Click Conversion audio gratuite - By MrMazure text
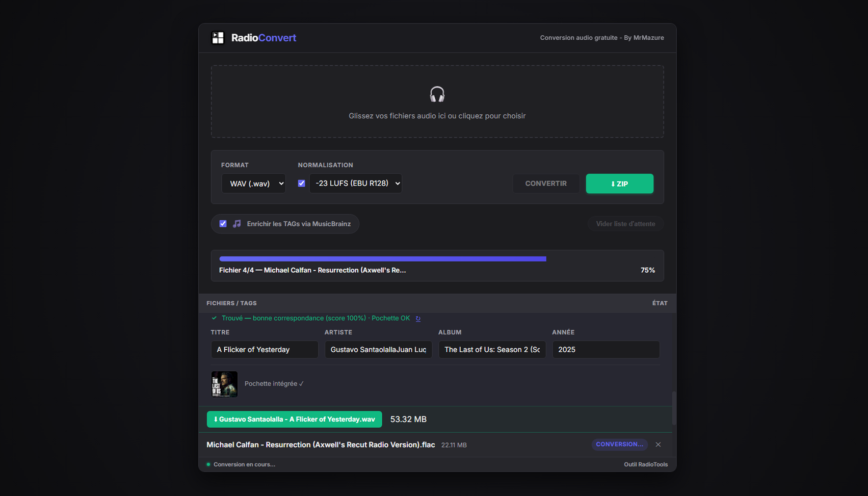868x496 pixels. 602,38
